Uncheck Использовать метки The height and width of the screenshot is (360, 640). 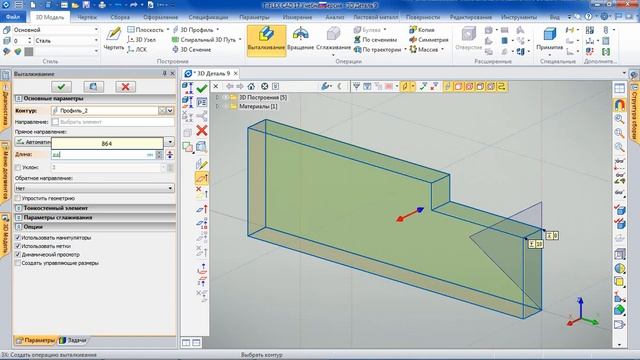[18, 246]
